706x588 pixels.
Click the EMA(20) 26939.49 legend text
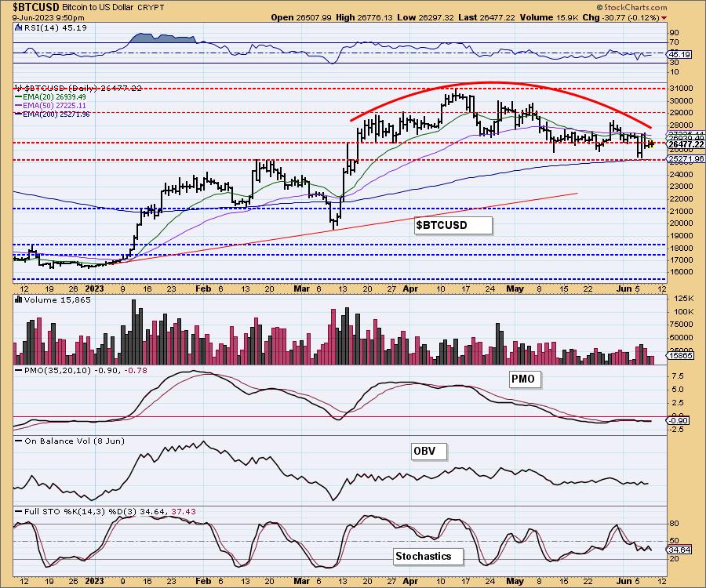[x=54, y=96]
